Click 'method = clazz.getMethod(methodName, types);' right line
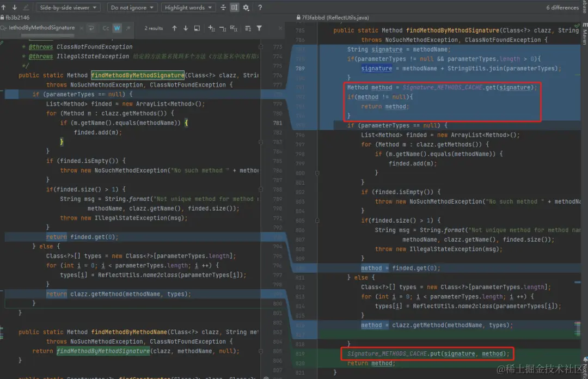The height and width of the screenshot is (379, 588). tap(437, 325)
